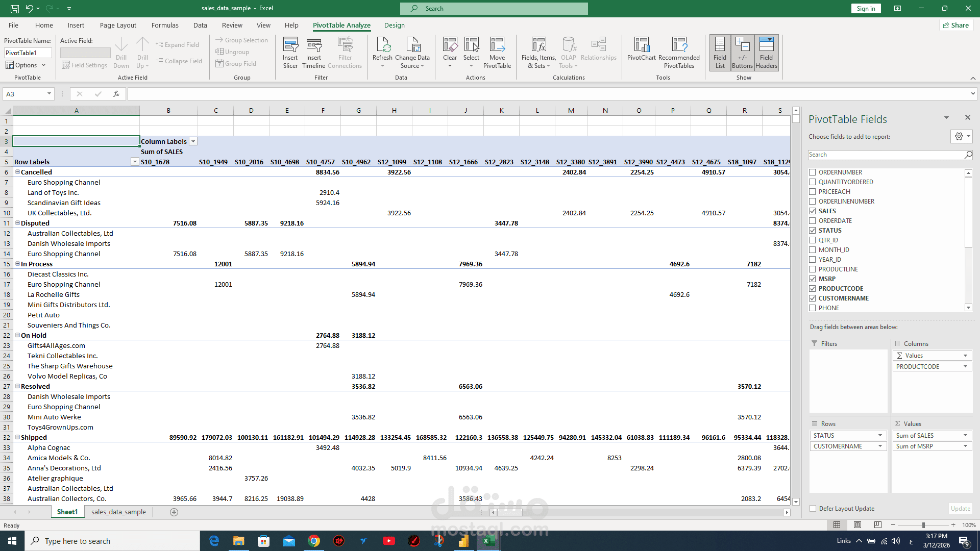Viewport: 980px width, 551px height.
Task: Switch to Page Break Preview icon
Action: (878, 525)
